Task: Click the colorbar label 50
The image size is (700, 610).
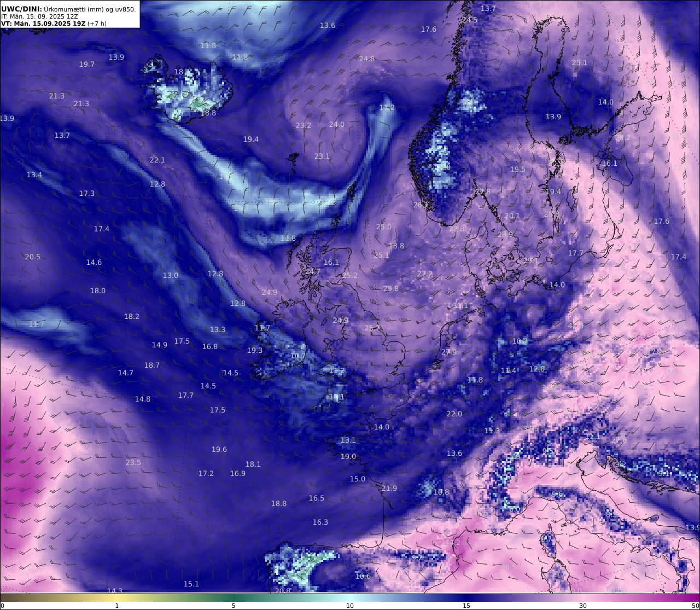Action: 695,606
